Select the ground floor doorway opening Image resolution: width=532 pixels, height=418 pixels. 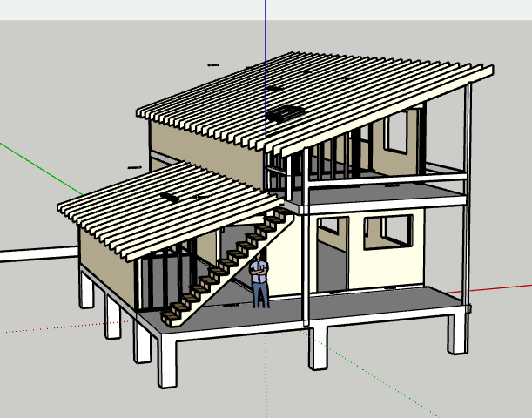(333, 253)
